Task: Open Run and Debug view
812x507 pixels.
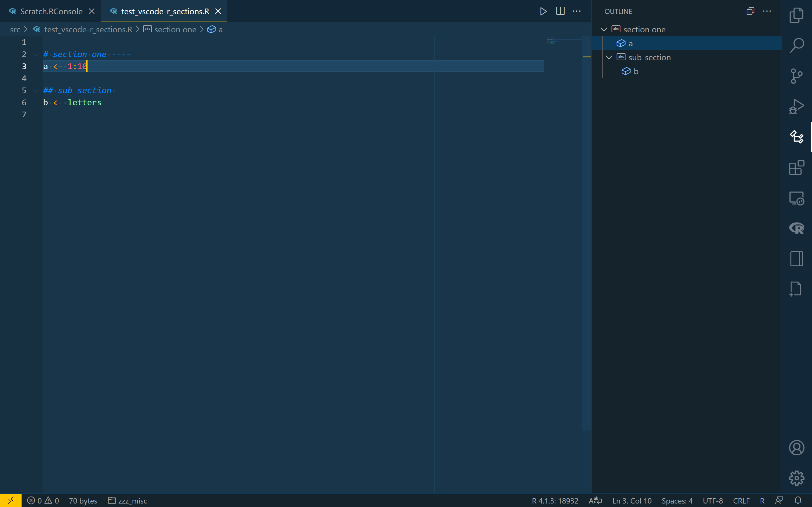Action: tap(796, 107)
